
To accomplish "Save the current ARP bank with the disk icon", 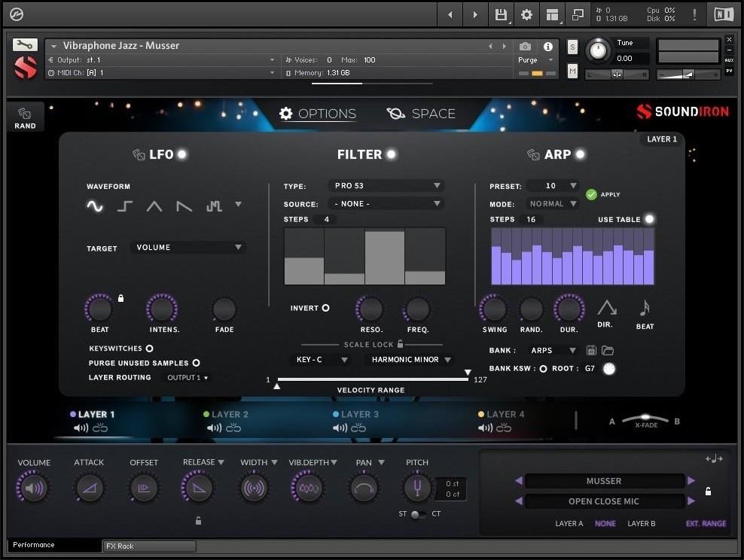I will tap(592, 349).
